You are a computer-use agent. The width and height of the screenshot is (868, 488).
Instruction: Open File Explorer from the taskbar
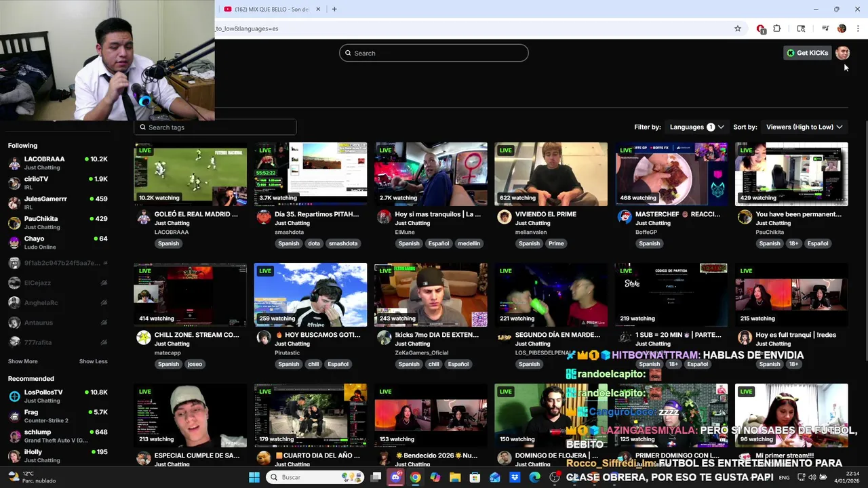(x=455, y=477)
